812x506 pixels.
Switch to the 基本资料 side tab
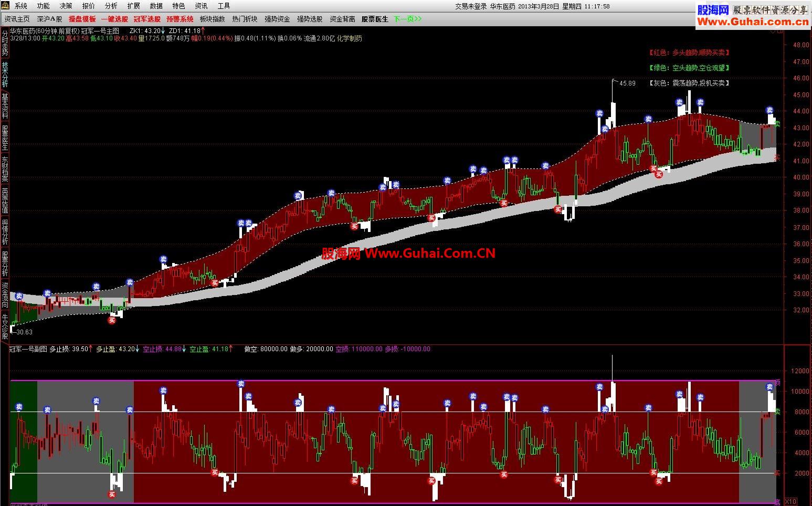click(5, 106)
